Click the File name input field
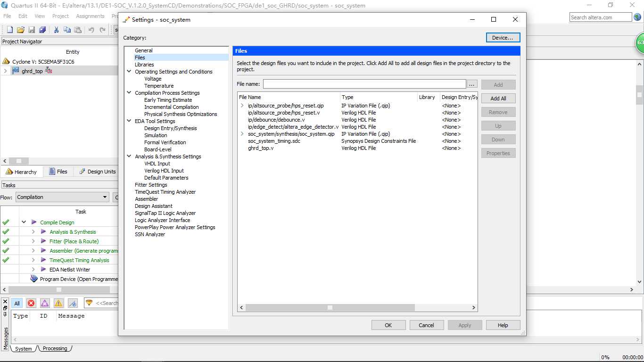This screenshot has height=362, width=644. [x=364, y=84]
